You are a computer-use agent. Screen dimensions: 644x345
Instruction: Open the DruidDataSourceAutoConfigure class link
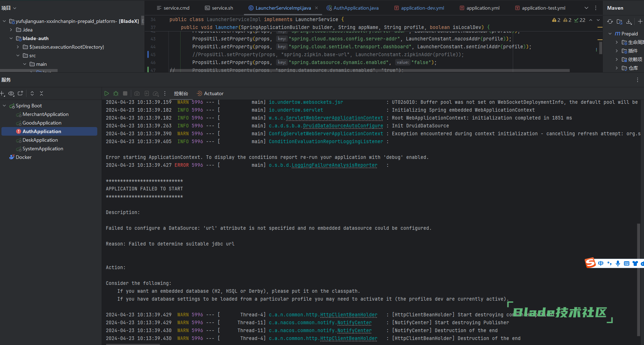(343, 126)
